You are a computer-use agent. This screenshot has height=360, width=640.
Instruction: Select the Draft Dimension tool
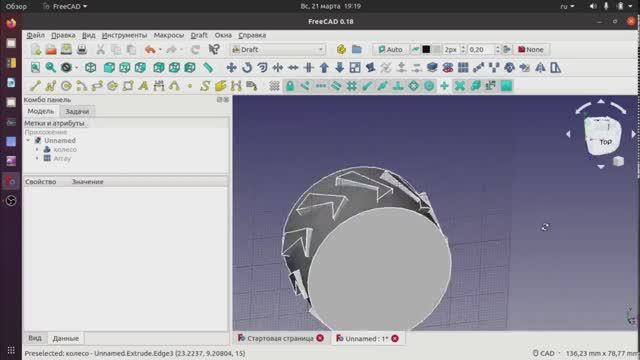(x=159, y=86)
